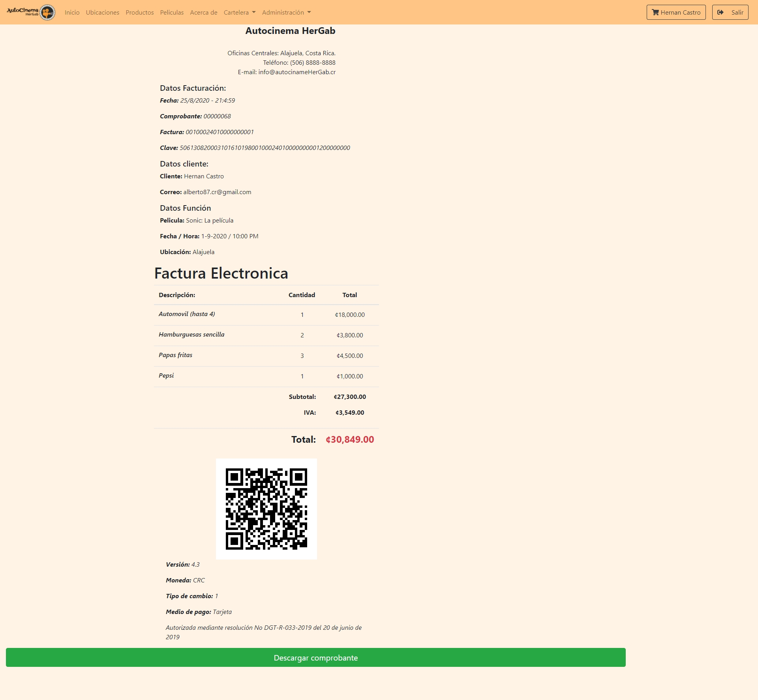The image size is (758, 700).
Task: Click the Factura Electronica heading
Action: tap(221, 273)
